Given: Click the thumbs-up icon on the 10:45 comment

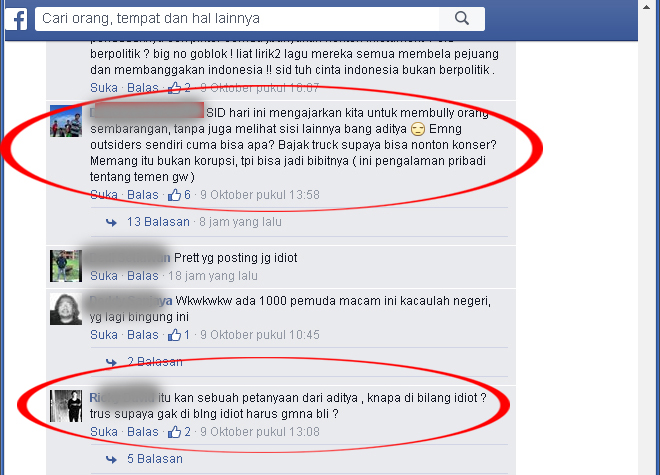Looking at the screenshot, I should point(174,335).
